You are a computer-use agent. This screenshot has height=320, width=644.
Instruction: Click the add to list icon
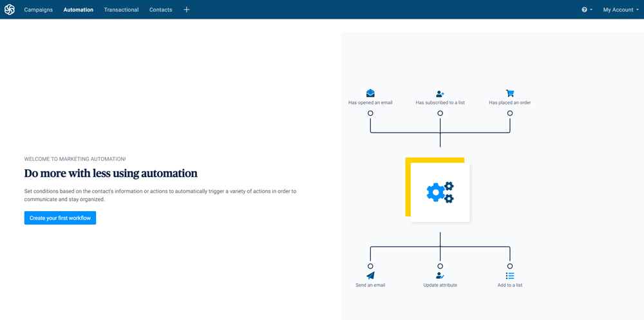[x=509, y=276]
